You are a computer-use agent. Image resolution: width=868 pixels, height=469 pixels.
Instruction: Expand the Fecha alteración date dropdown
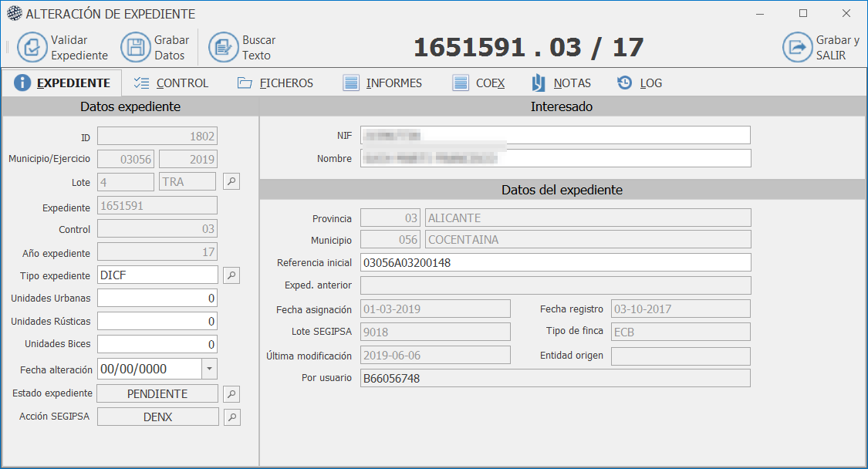coord(209,369)
